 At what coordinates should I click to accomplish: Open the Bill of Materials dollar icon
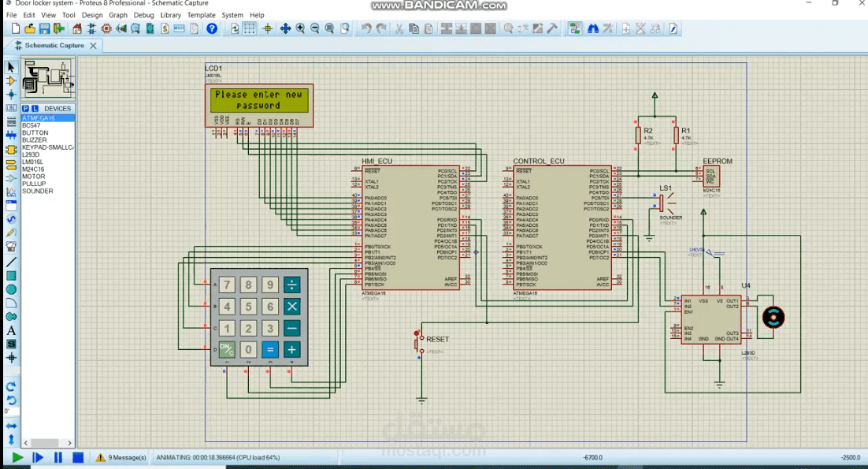coord(165,29)
